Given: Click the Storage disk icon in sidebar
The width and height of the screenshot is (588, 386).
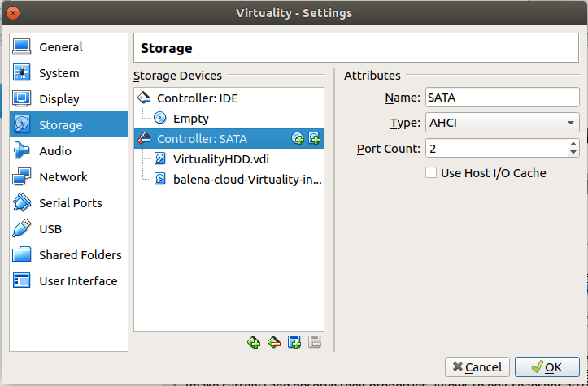Looking at the screenshot, I should (21, 124).
